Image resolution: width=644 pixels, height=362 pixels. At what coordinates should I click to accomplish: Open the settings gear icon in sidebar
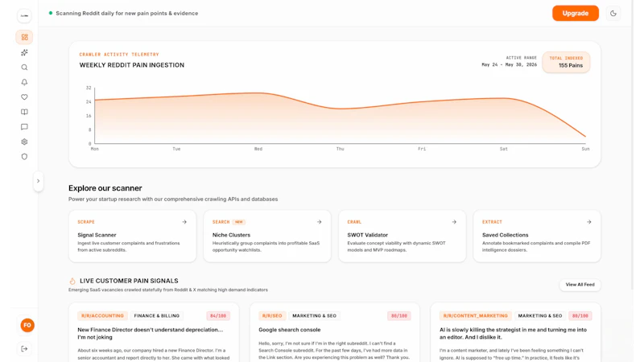coord(24,142)
